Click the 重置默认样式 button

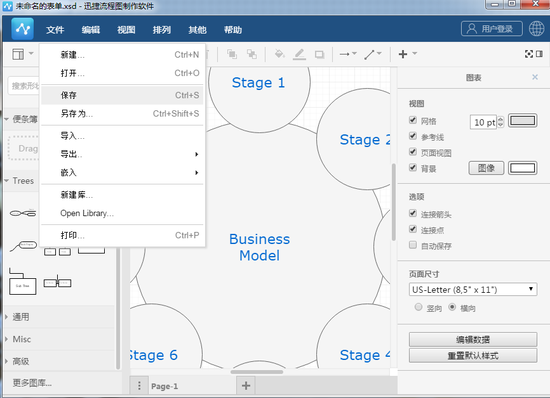point(473,356)
